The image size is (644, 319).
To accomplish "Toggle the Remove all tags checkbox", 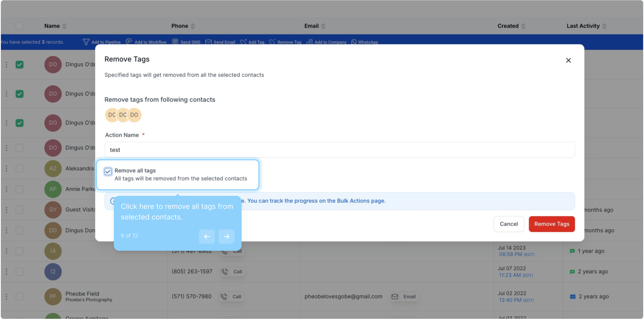I will click(108, 171).
